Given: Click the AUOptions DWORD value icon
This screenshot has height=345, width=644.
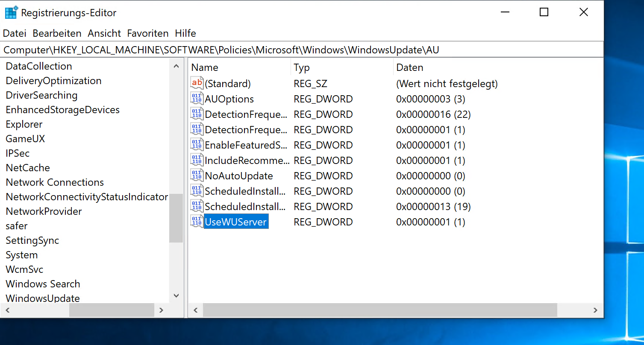Looking at the screenshot, I should tap(197, 99).
